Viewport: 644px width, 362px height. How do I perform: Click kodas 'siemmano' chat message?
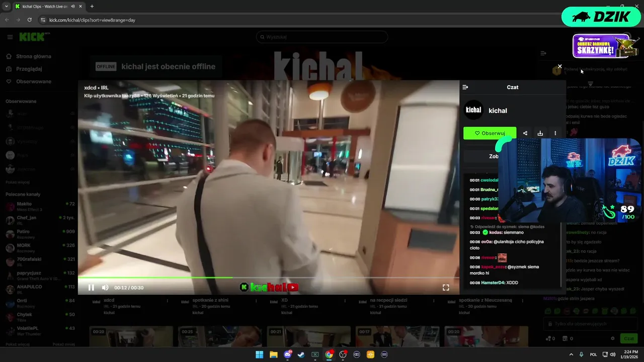497,232
